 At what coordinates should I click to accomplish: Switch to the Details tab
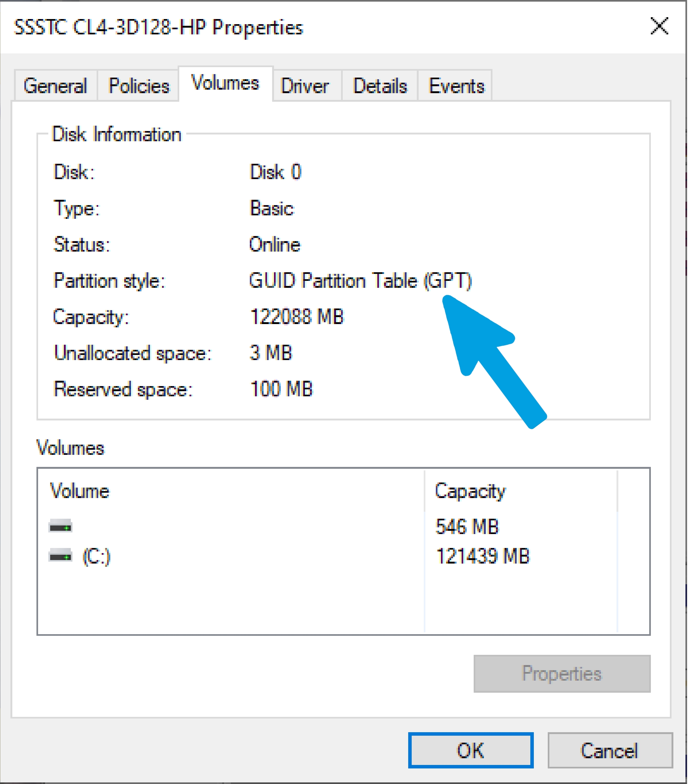coord(380,85)
